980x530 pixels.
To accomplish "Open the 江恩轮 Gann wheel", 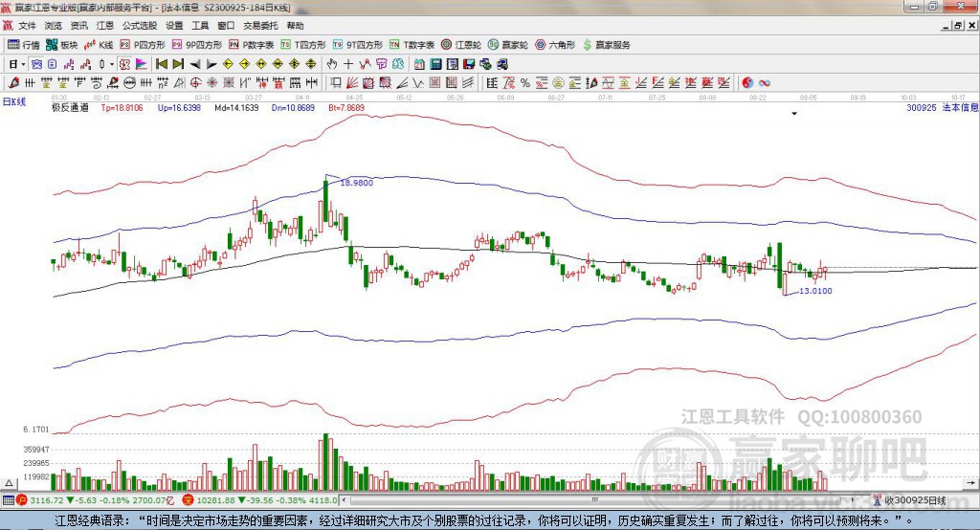I will [x=461, y=45].
